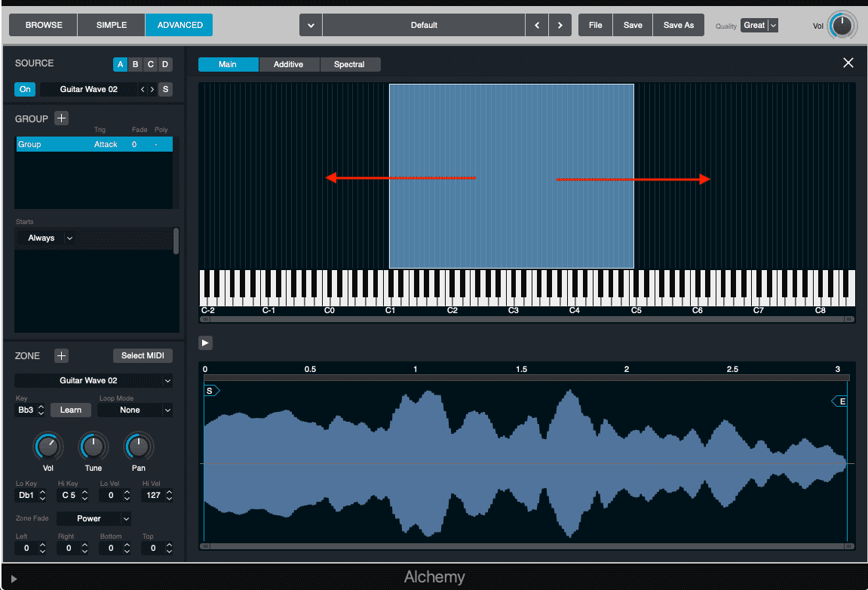Image resolution: width=868 pixels, height=590 pixels.
Task: Click the Lo Vel stepper arrows
Action: point(127,495)
